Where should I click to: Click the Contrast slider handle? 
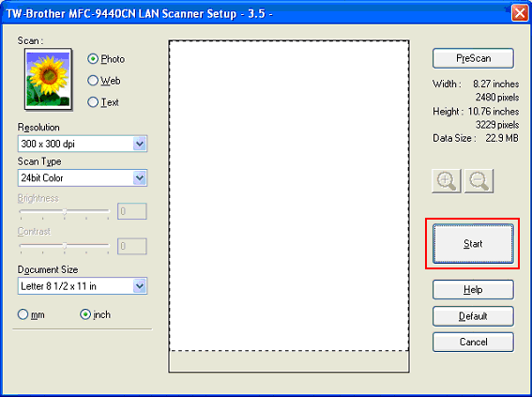click(x=65, y=246)
